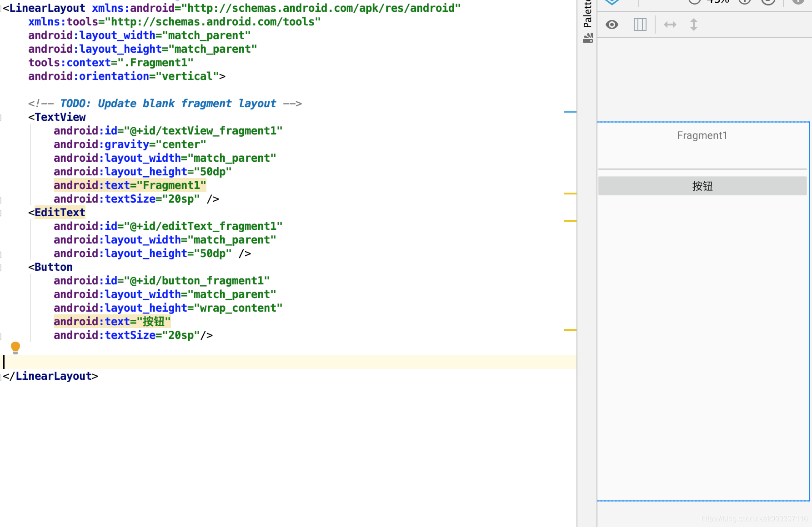Screen dimensions: 812x527
Task: Select the Fragment1 TextView in preview
Action: tap(702, 135)
